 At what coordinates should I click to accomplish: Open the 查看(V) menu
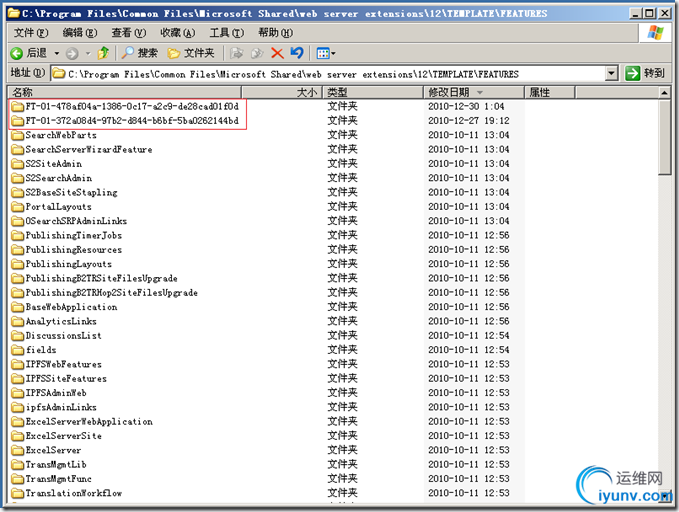(129, 32)
